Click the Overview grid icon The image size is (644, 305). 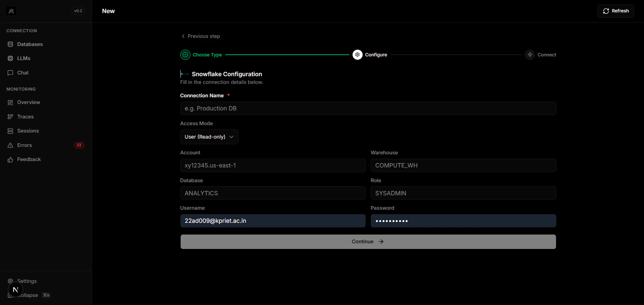coord(10,102)
